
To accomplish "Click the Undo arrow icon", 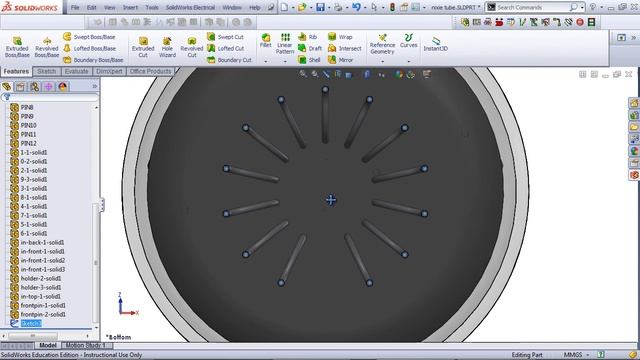I will 356,7.
